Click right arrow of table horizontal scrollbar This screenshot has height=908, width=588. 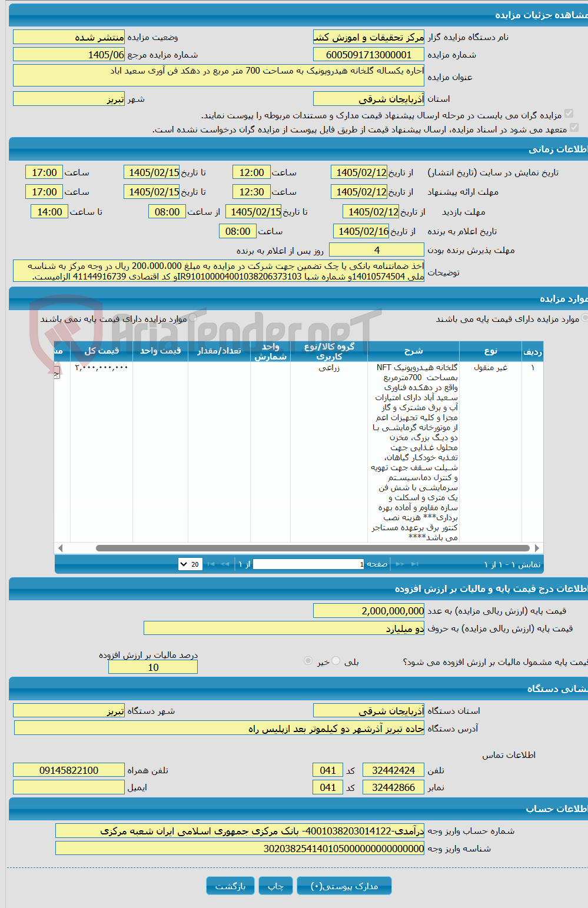pos(537,548)
